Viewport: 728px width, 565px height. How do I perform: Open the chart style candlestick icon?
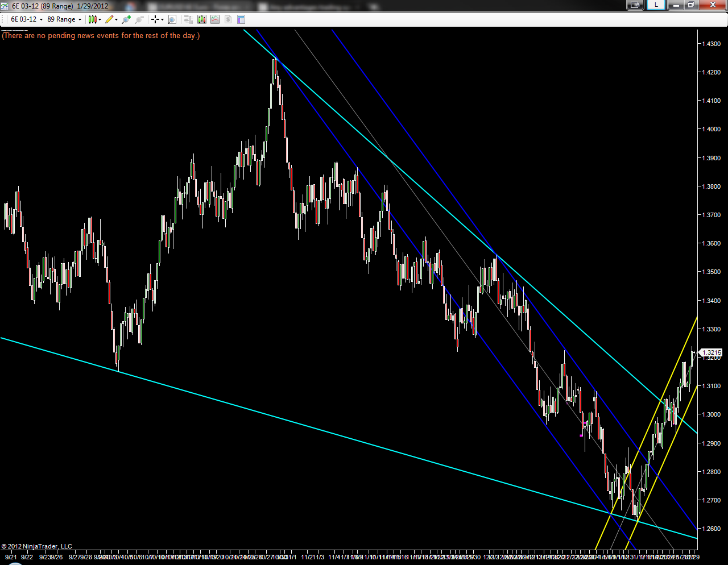pyautogui.click(x=92, y=19)
